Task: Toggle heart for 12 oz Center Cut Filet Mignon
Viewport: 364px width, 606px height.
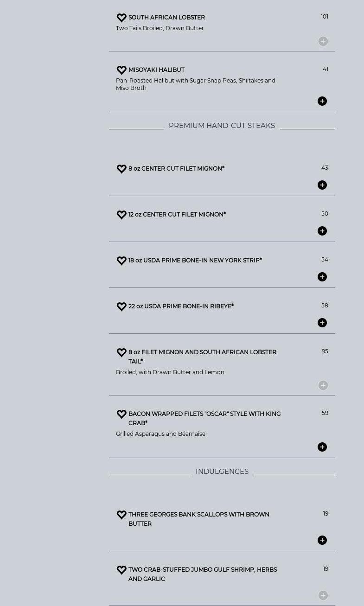Action: pyautogui.click(x=121, y=215)
